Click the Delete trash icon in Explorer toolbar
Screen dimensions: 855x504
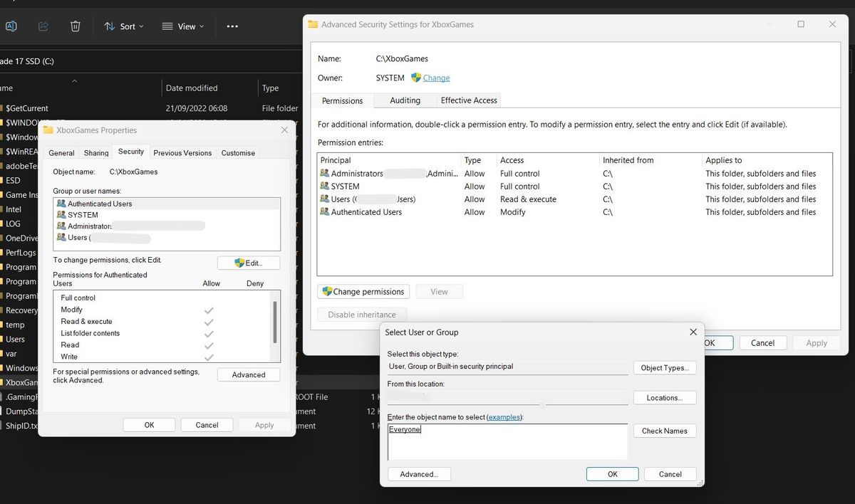point(75,26)
